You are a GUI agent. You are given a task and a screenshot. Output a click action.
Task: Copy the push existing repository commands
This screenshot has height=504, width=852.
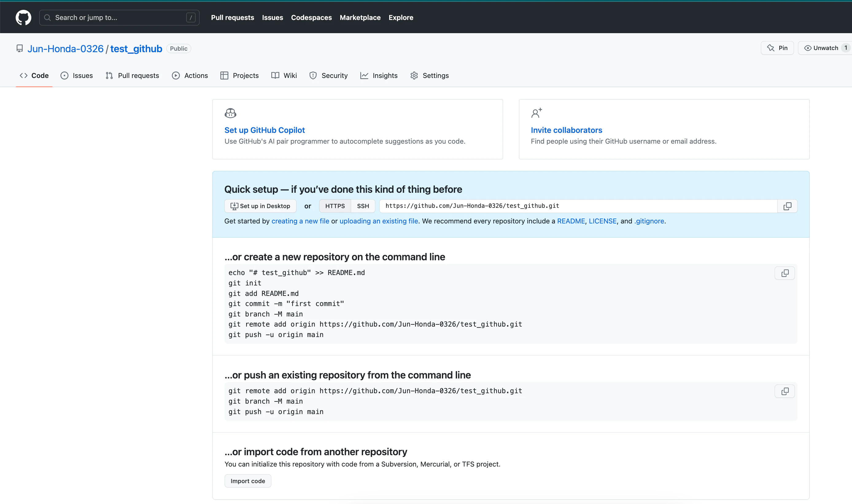click(x=784, y=391)
